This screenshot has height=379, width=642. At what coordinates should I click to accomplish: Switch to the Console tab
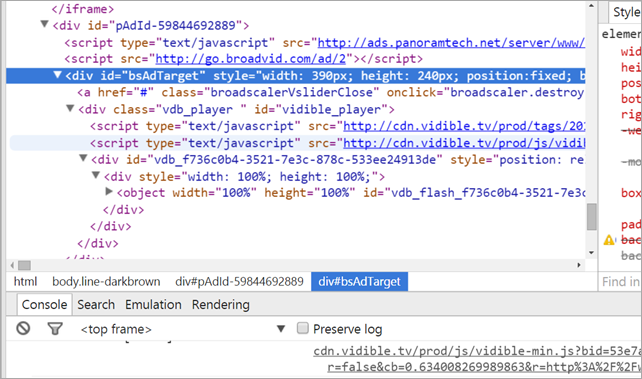click(x=44, y=305)
